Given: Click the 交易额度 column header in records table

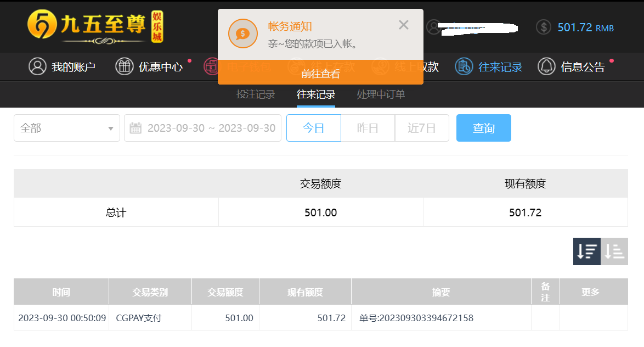Looking at the screenshot, I should click(225, 292).
